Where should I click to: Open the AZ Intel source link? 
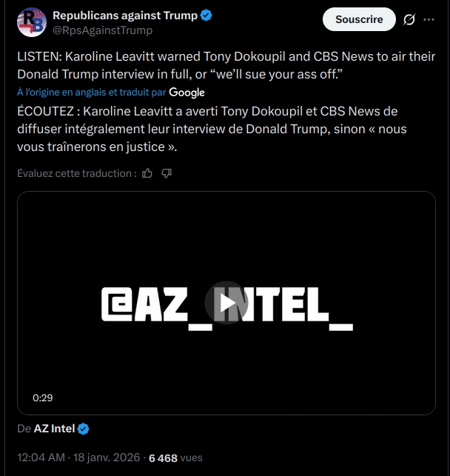point(54,429)
